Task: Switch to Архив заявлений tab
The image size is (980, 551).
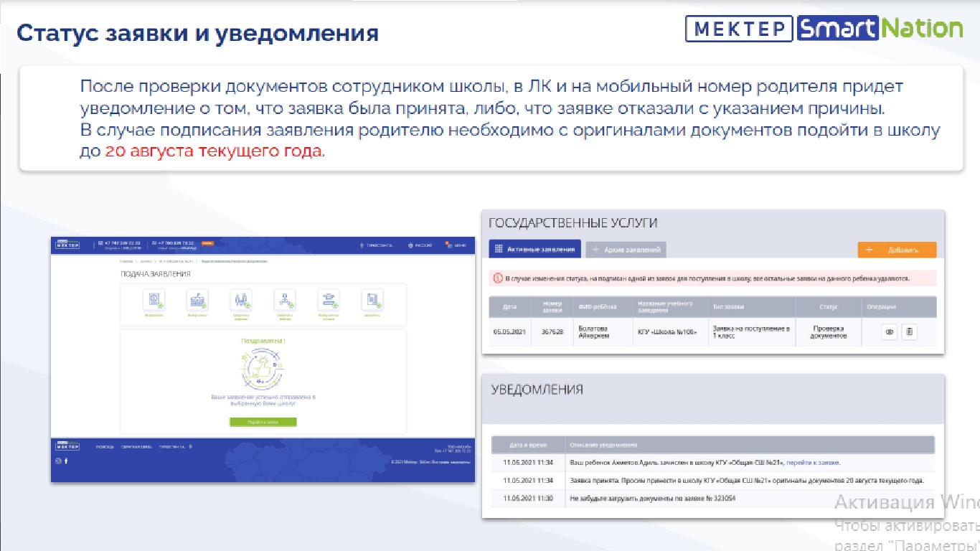Action: point(626,250)
